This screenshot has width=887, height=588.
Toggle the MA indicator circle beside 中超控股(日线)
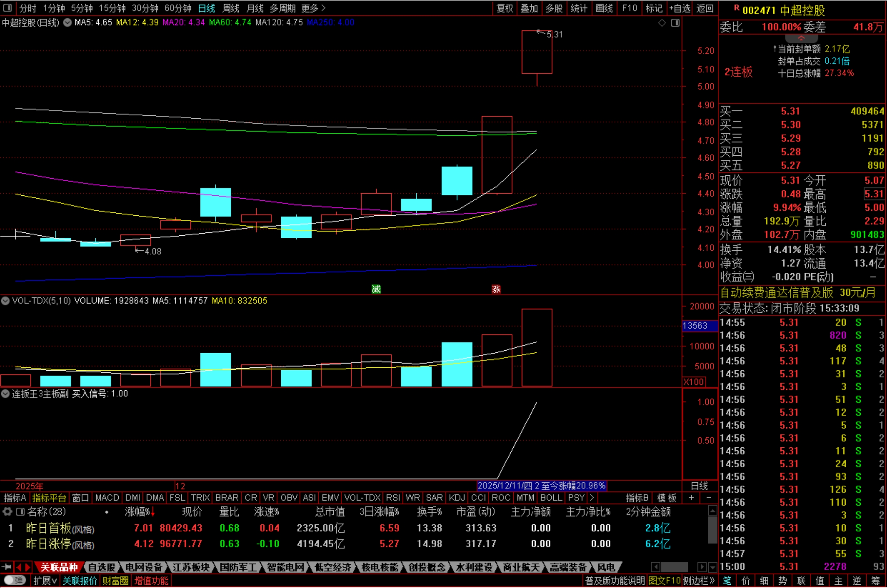click(68, 22)
